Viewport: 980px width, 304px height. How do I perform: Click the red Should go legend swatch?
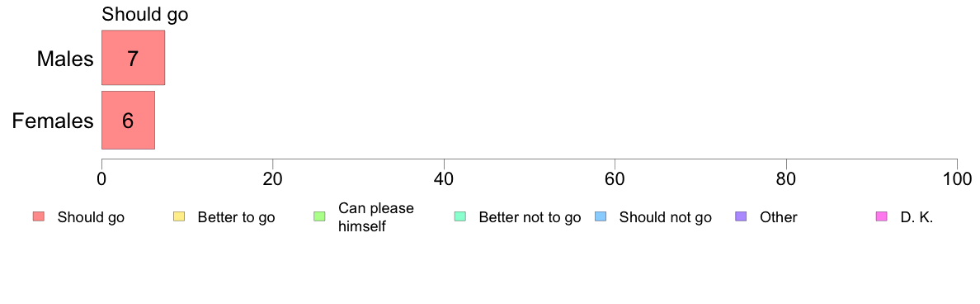coord(39,216)
